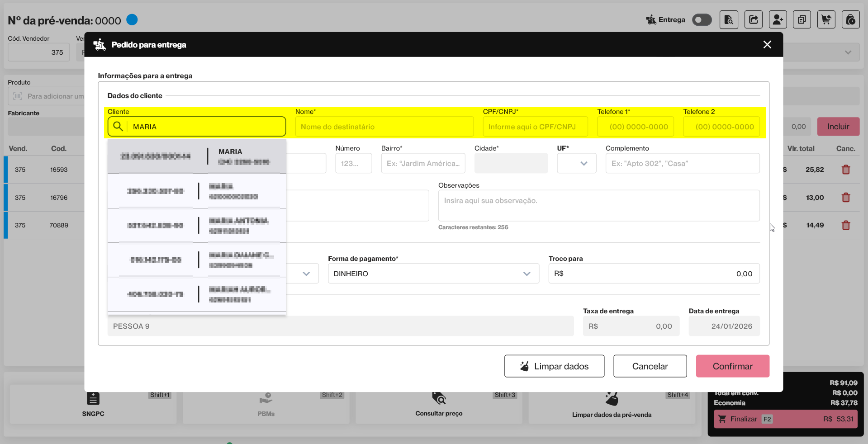Click the add customer person icon

[x=778, y=20]
